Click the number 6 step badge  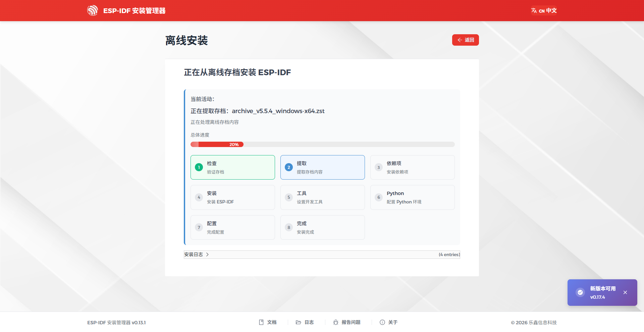coord(379,197)
